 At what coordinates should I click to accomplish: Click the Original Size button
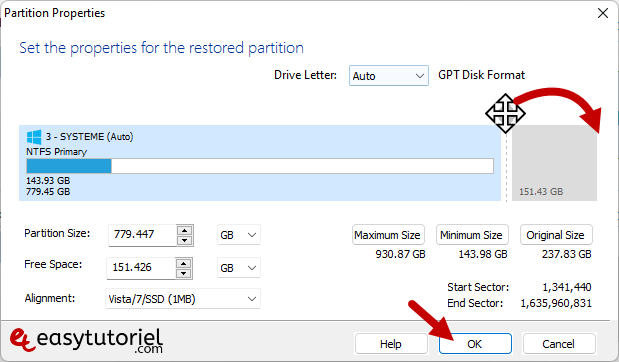click(x=556, y=235)
